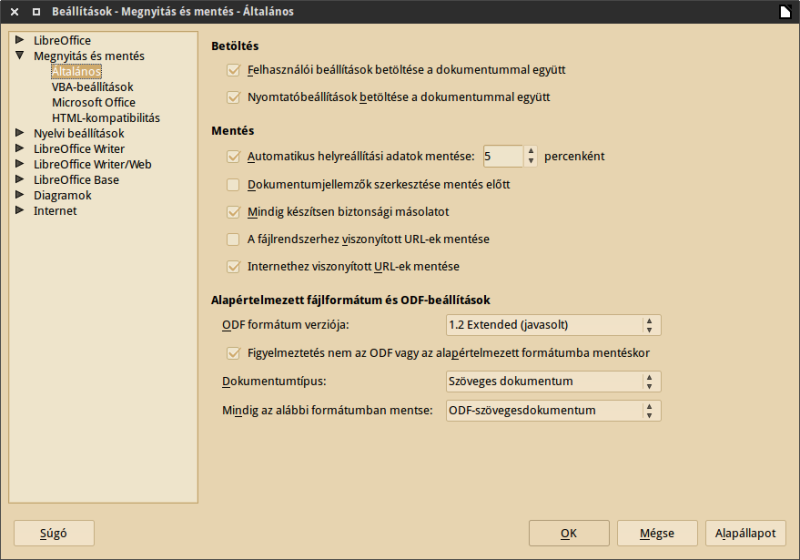Click the autosave minutes input field
Image resolution: width=800 pixels, height=560 pixels.
pos(502,157)
